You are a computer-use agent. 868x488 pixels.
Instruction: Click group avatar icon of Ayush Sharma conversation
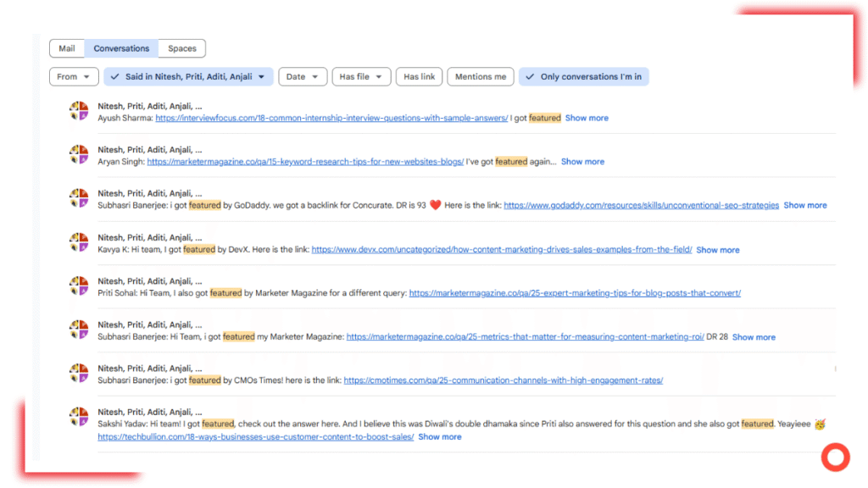(x=79, y=112)
